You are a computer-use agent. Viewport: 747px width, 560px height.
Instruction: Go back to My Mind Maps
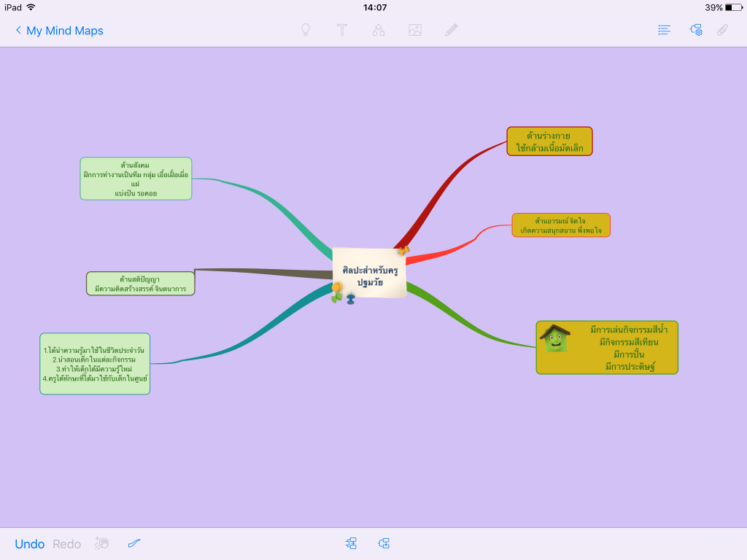tap(58, 30)
